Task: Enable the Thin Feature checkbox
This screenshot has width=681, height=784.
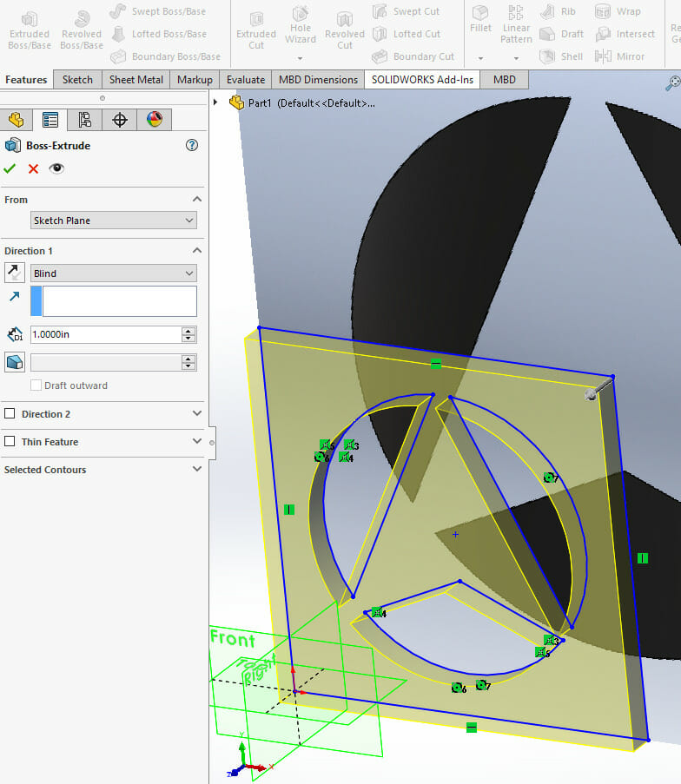Action: click(x=10, y=442)
